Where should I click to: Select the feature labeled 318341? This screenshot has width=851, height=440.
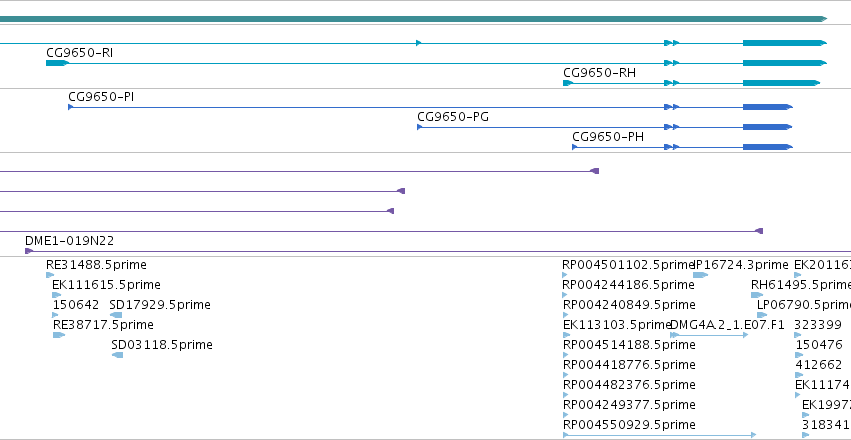[x=825, y=425]
